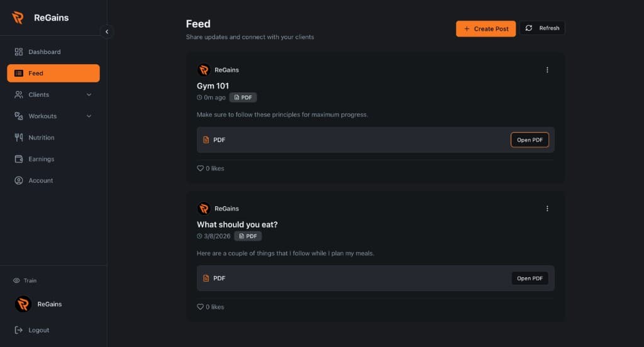
Task: Open PDF attached to What should you eat
Action: tap(530, 278)
